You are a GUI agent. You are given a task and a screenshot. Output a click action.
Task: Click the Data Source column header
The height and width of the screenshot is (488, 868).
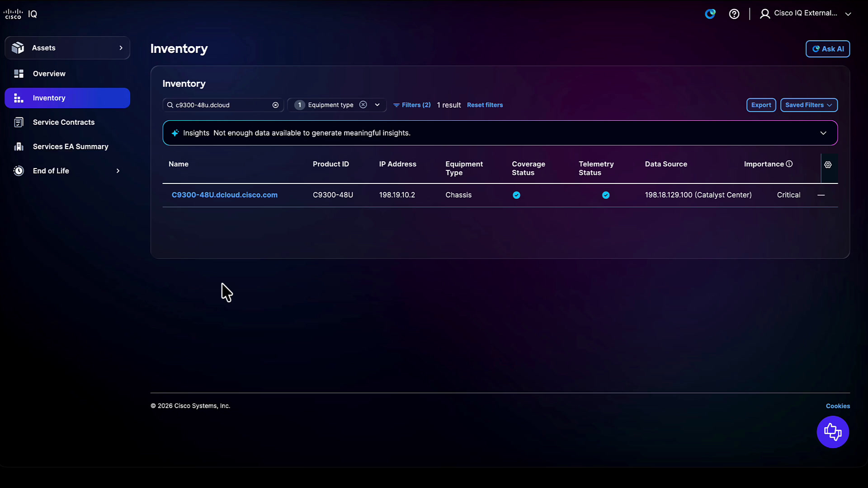(666, 164)
